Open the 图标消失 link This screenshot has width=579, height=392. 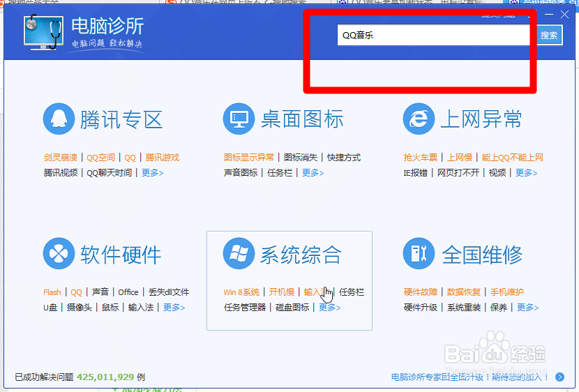(301, 158)
